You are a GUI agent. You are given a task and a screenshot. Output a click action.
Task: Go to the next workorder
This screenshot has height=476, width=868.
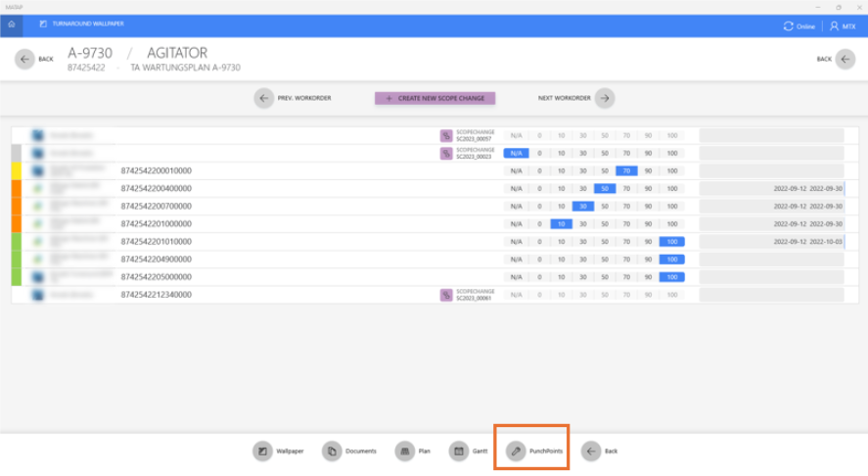tap(605, 98)
